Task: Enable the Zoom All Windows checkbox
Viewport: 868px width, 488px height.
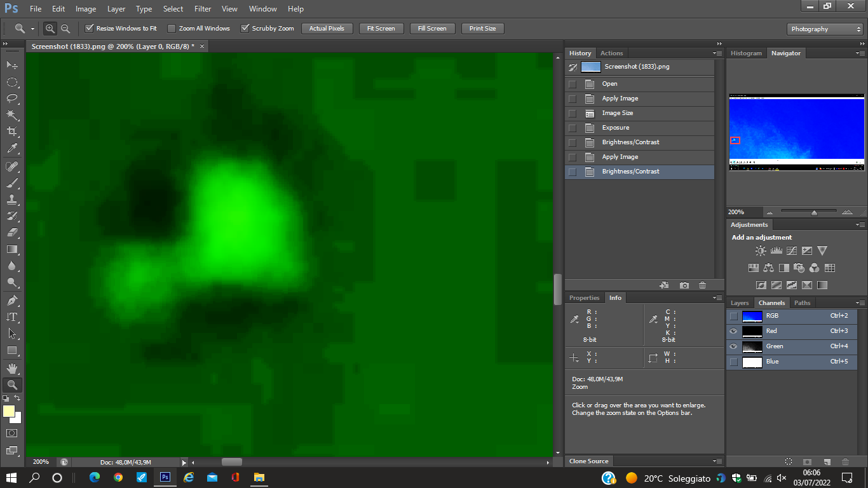Action: 172,29
